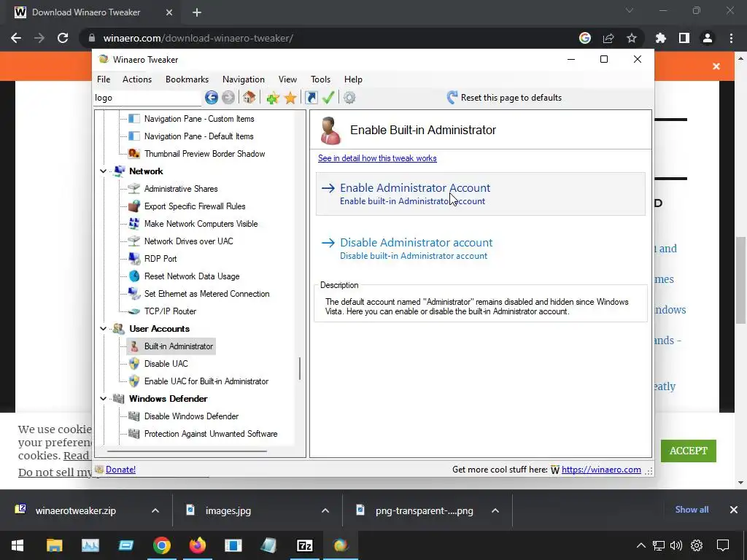Open Chrome three-dot menu

tap(731, 38)
